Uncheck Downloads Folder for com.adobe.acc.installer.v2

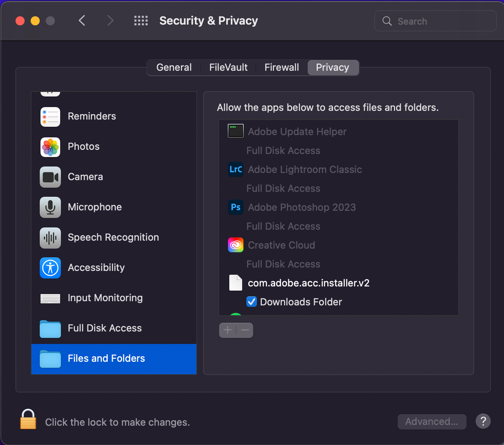(252, 302)
